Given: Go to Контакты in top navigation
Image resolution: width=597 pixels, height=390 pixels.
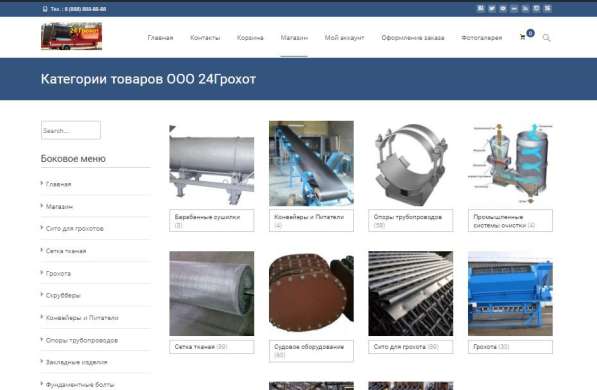Looking at the screenshot, I should click(205, 38).
